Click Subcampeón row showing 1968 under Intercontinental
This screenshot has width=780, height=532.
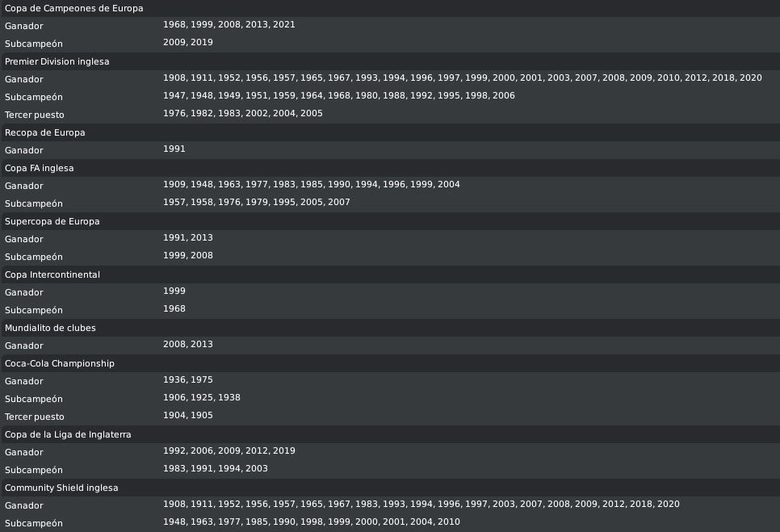coord(174,309)
